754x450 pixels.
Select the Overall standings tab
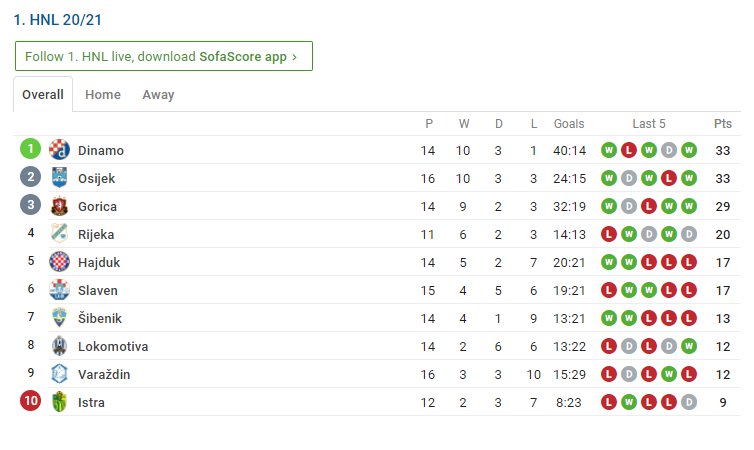pyautogui.click(x=43, y=95)
